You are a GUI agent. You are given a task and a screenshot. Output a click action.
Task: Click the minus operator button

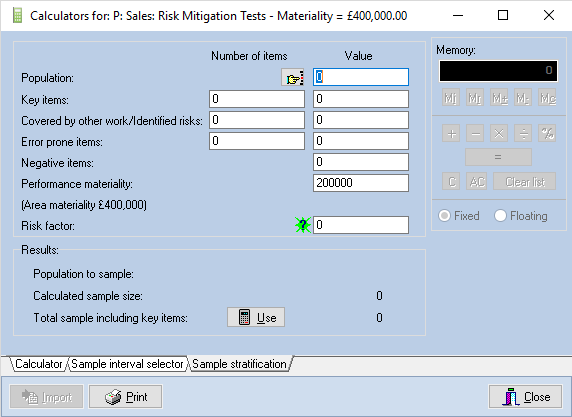[475, 134]
